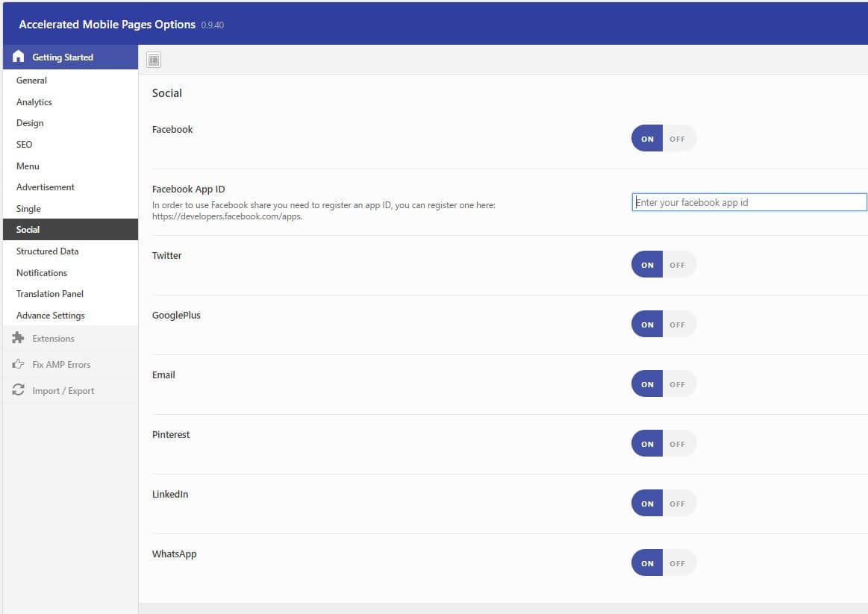Click the Twitter option label
Image resolution: width=868 pixels, height=614 pixels.
click(x=166, y=255)
